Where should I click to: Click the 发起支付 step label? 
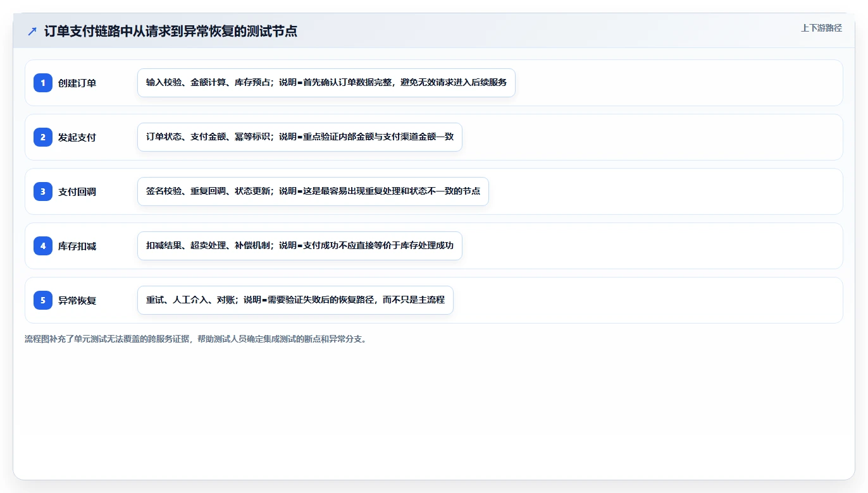tap(77, 137)
